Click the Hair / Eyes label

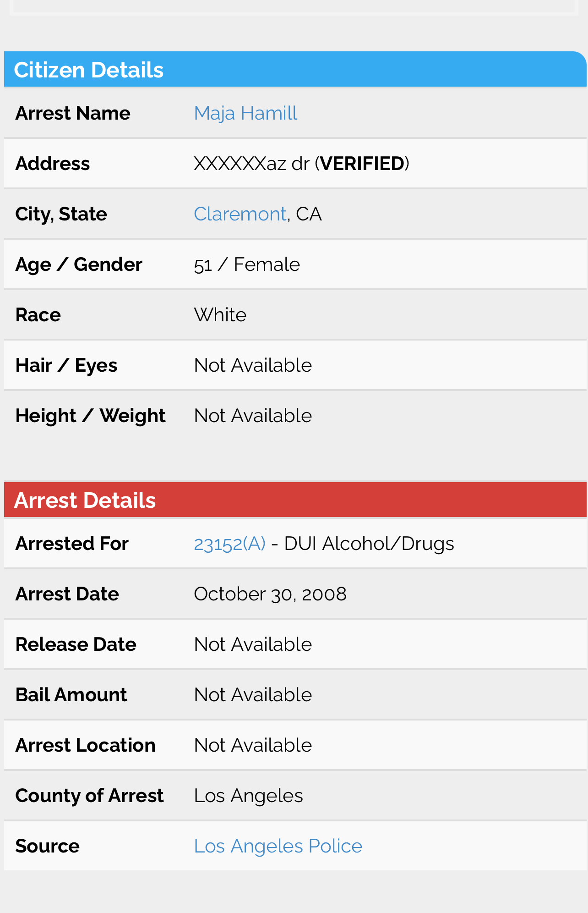(x=66, y=365)
